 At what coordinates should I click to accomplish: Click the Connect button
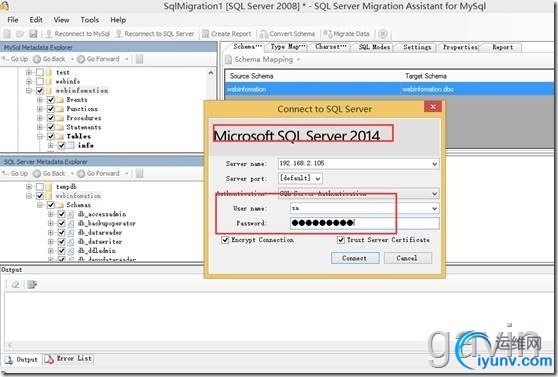pyautogui.click(x=355, y=258)
